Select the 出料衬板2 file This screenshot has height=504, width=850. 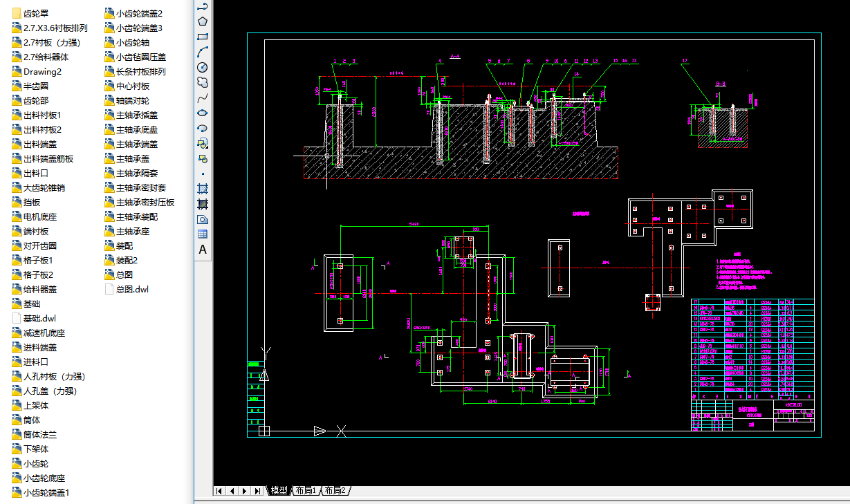click(x=37, y=129)
